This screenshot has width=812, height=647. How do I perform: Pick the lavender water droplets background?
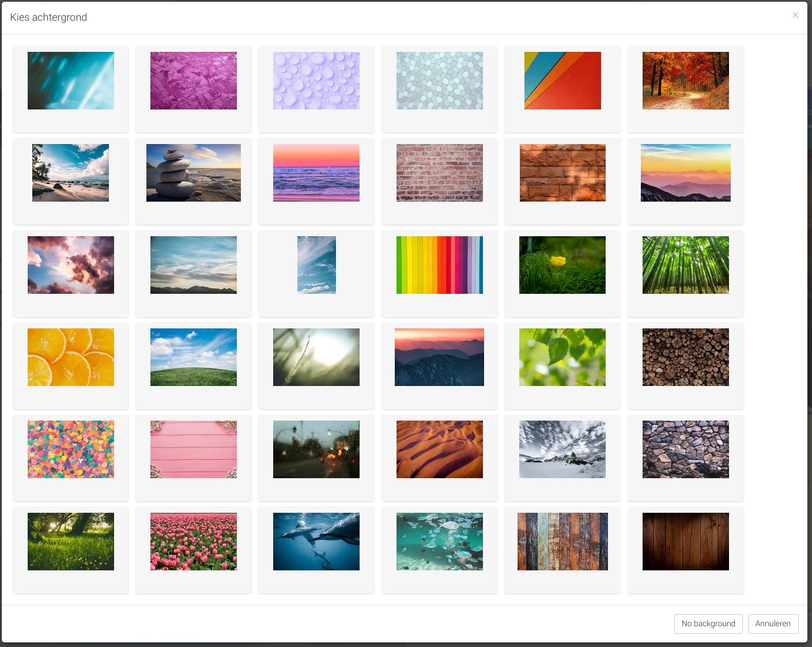316,81
